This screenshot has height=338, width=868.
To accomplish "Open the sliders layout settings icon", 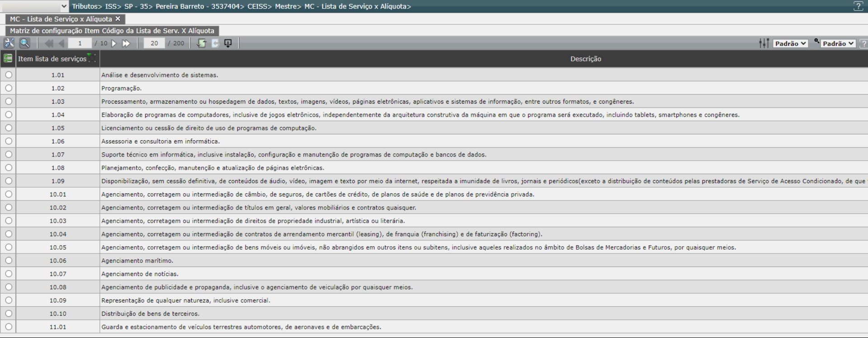I will [x=764, y=43].
